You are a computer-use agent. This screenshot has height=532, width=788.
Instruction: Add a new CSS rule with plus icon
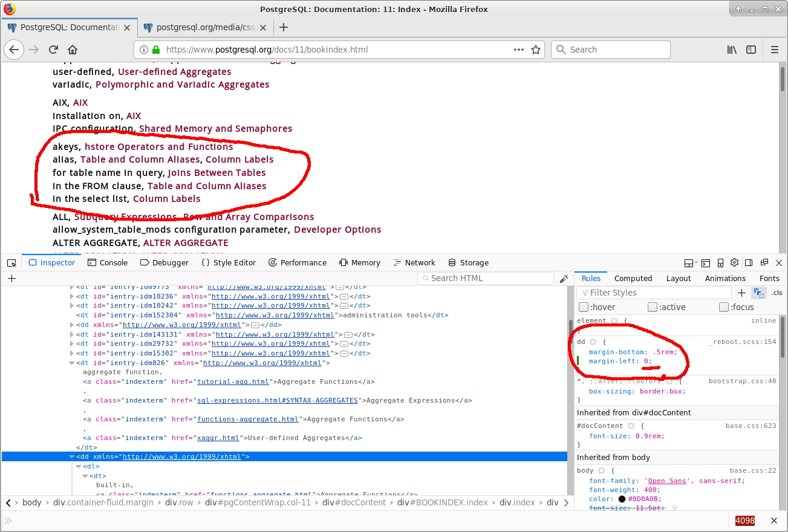click(742, 293)
